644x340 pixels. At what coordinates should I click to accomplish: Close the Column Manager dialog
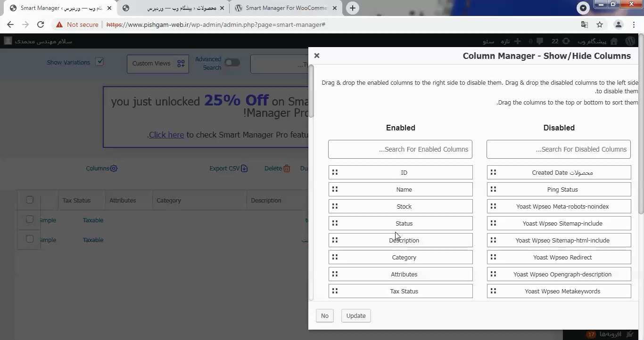click(317, 56)
